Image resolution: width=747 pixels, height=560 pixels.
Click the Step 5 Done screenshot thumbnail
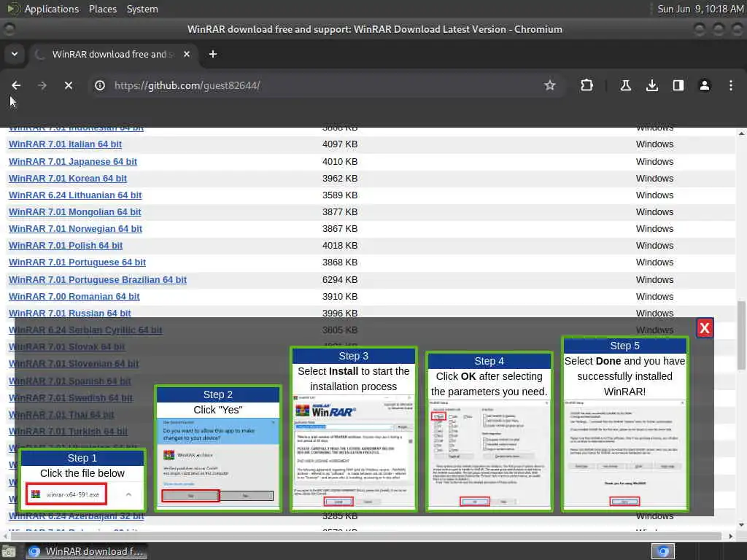[x=624, y=455]
